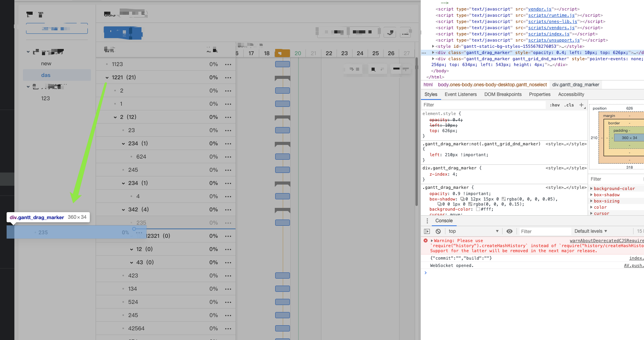The height and width of the screenshot is (340, 644).
Task: Open the Default levels dropdown
Action: pos(591,231)
